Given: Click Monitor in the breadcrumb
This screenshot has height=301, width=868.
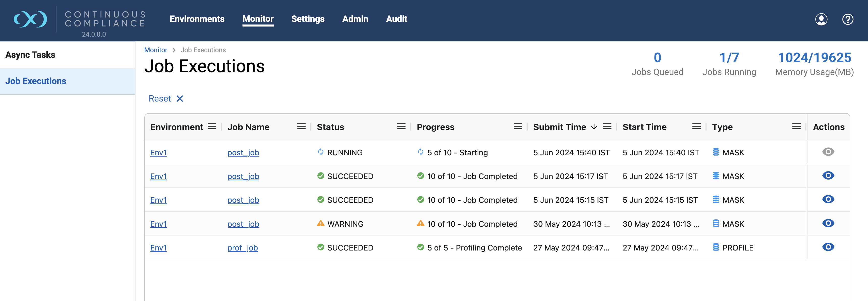Looking at the screenshot, I should pos(155,50).
